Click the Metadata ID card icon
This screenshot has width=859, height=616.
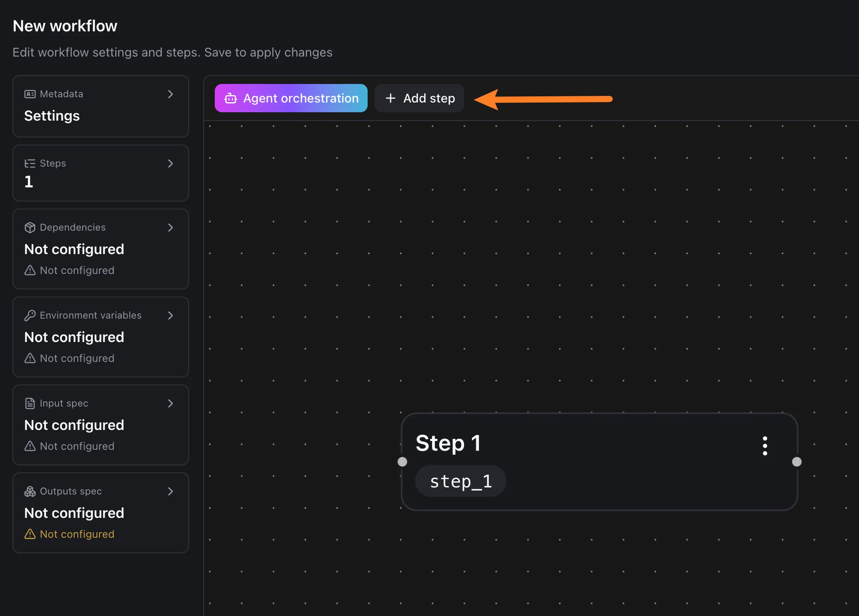(x=30, y=94)
